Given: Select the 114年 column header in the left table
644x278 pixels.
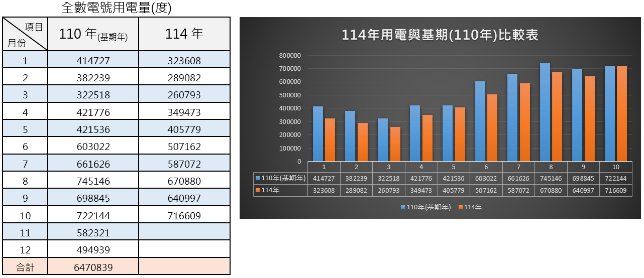Looking at the screenshot, I should (184, 34).
